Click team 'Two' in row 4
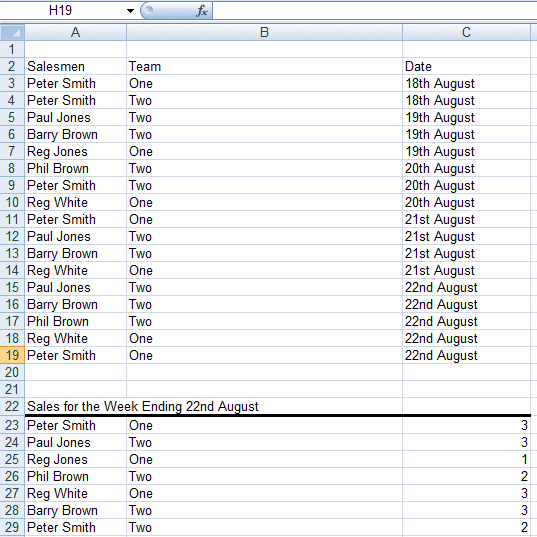The height and width of the screenshot is (537, 537). coord(264,100)
